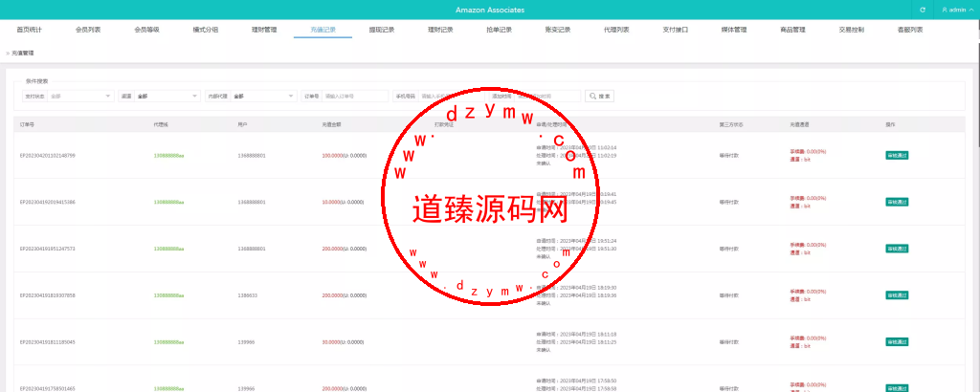Click 审核通过 for order EP202304201102148799
The width and height of the screenshot is (980, 392).
pos(896,155)
